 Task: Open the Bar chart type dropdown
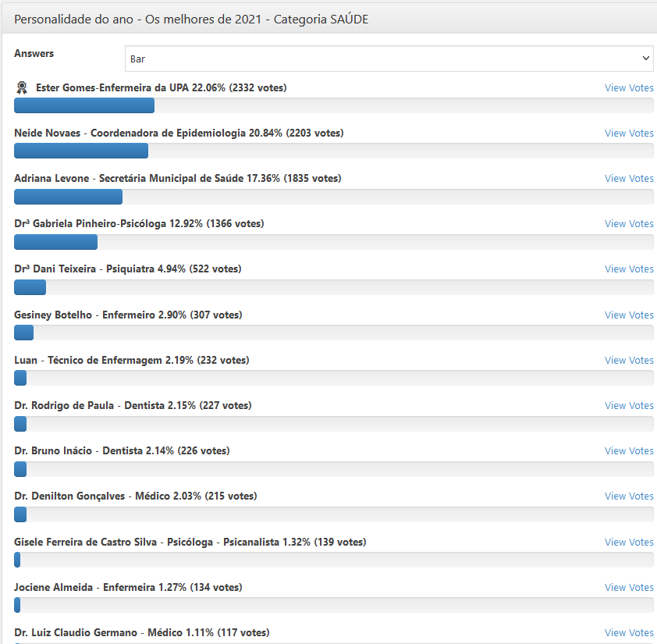click(x=389, y=59)
